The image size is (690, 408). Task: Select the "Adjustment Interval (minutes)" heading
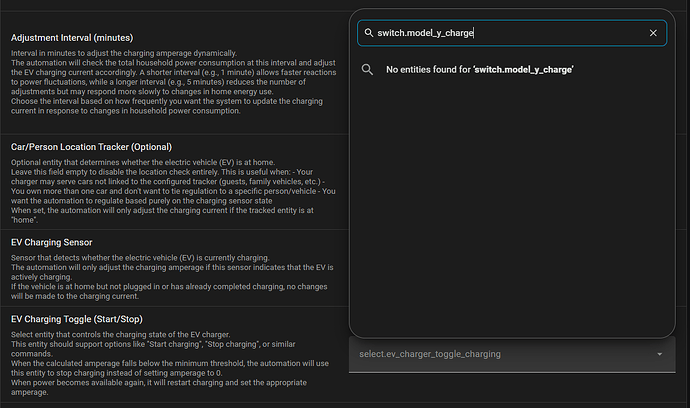click(x=72, y=38)
